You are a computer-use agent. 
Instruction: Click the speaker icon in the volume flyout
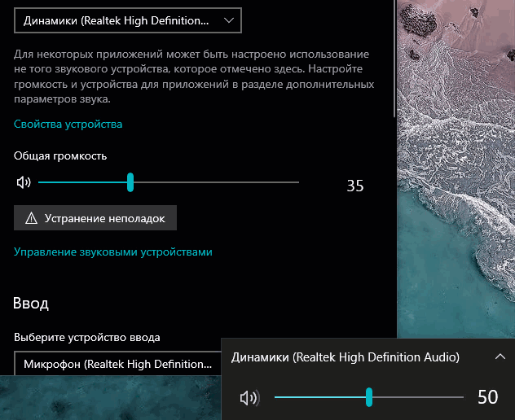249,397
